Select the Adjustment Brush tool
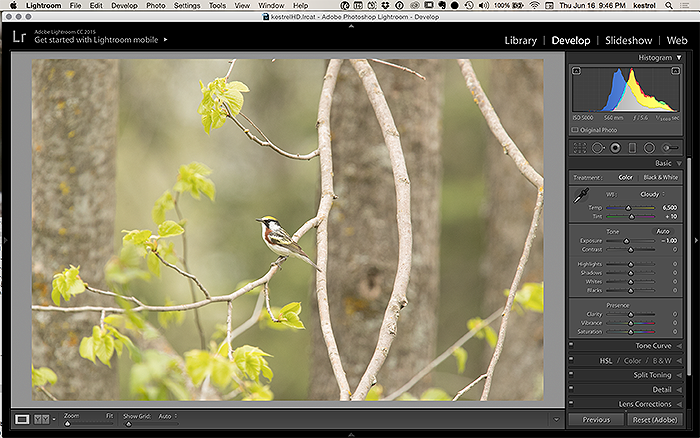 [670, 148]
